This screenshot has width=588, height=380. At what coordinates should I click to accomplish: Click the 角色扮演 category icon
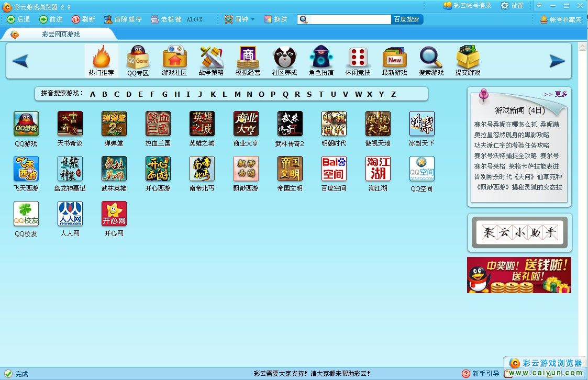click(x=321, y=58)
